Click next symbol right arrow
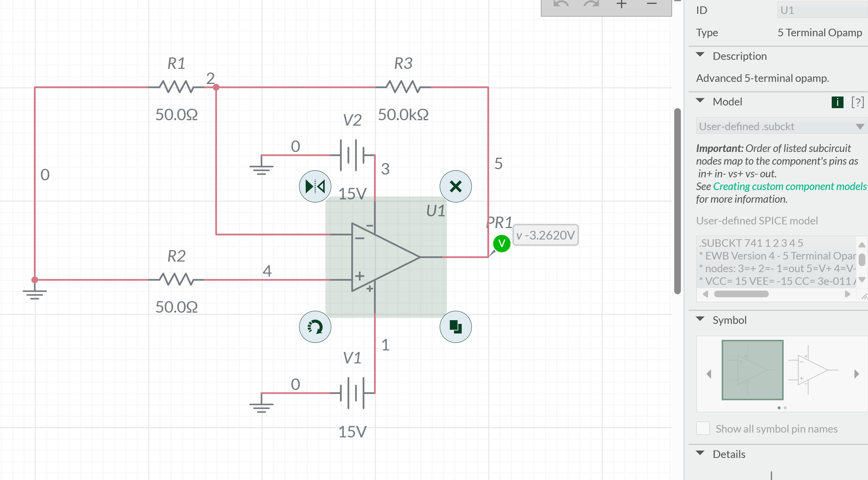 tap(856, 374)
